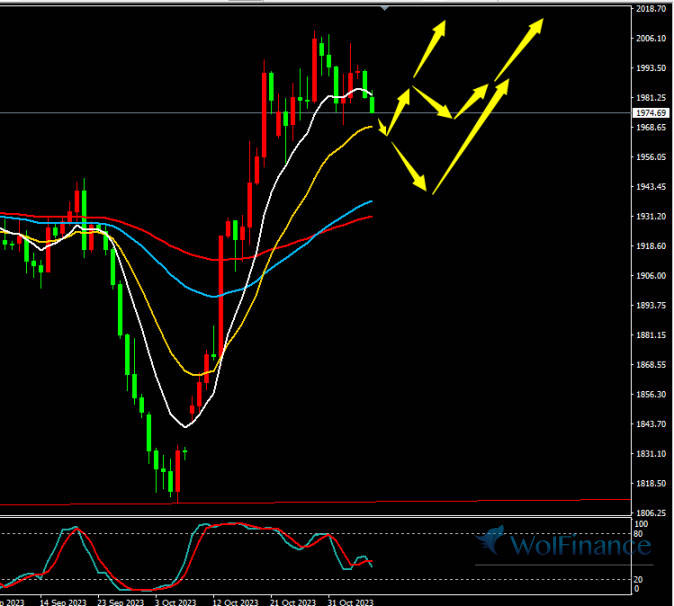The width and height of the screenshot is (674, 606).
Task: Select the gray current price horizontal line
Action: tap(316, 113)
